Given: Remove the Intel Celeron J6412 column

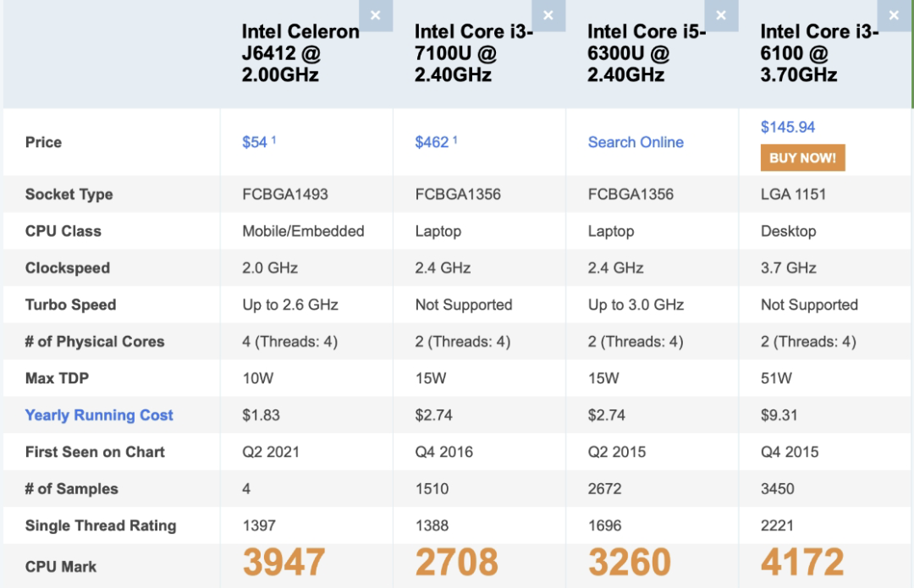Looking at the screenshot, I should tap(376, 15).
